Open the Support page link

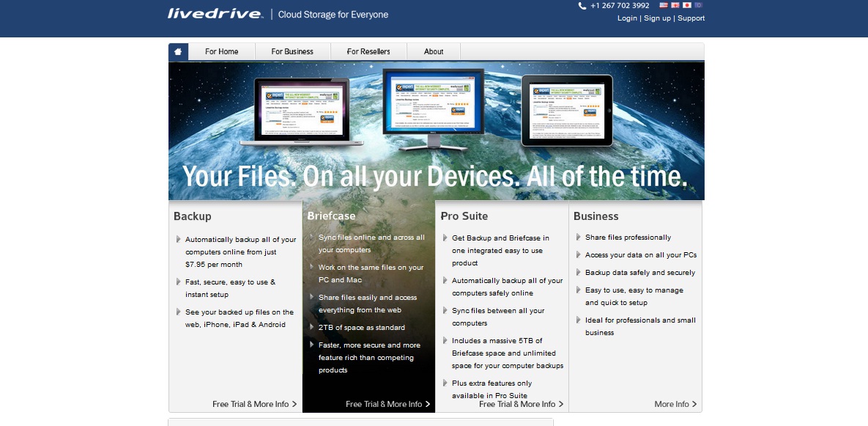tap(691, 18)
